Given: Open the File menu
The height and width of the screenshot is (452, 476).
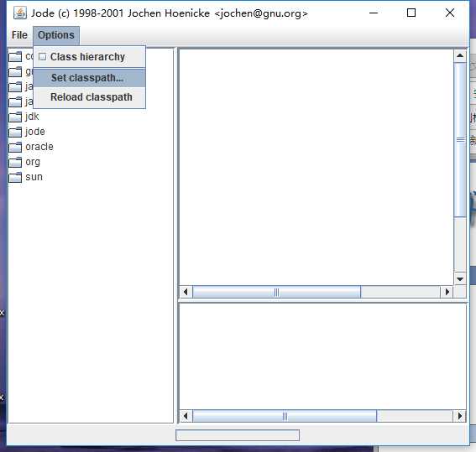Looking at the screenshot, I should 19,35.
